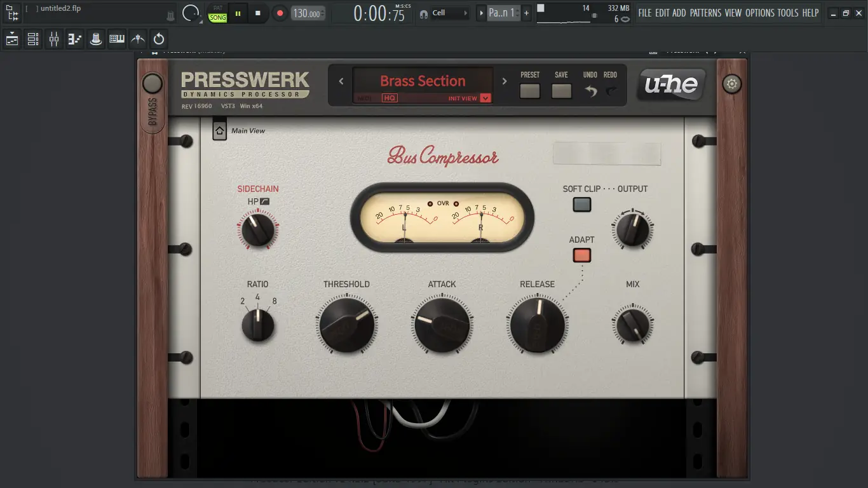The height and width of the screenshot is (488, 868).
Task: Click the u-he logo badge
Action: coord(672,85)
